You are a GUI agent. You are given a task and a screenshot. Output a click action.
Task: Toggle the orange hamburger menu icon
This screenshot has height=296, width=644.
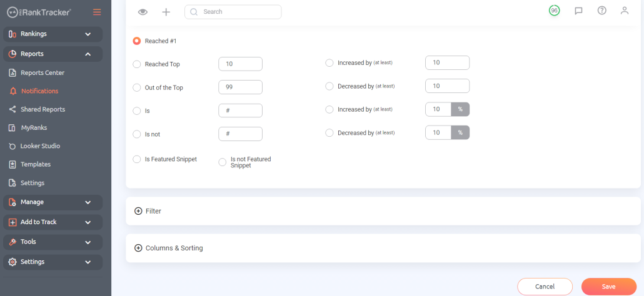point(97,12)
